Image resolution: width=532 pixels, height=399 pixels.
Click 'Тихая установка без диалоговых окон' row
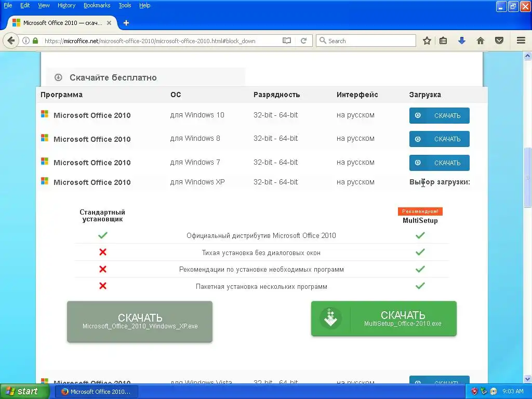[261, 253]
